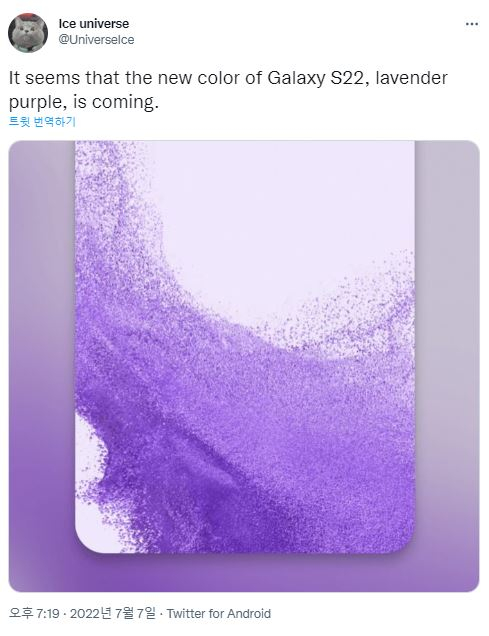Image resolution: width=489 pixels, height=636 pixels.
Task: Open the Twitter for Android source link
Action: (219, 613)
